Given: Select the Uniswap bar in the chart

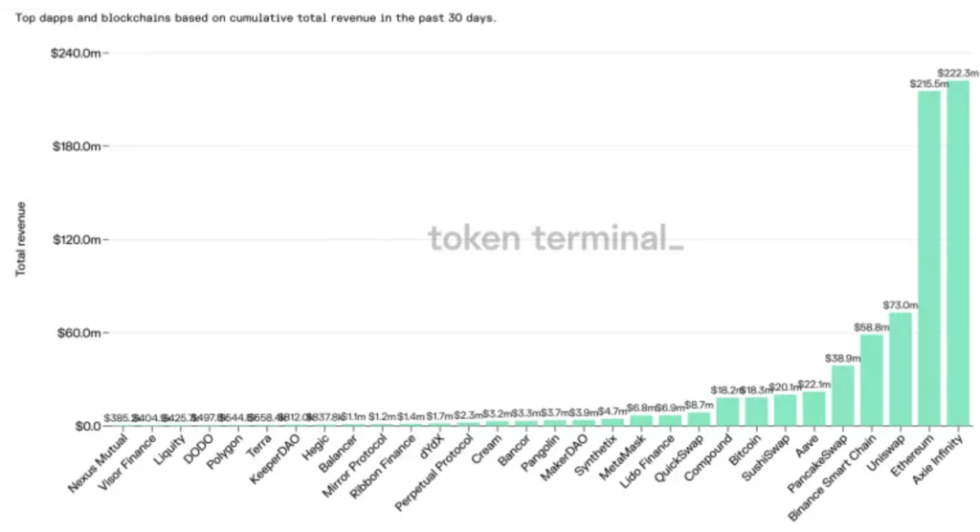Looking at the screenshot, I should click(x=901, y=368).
